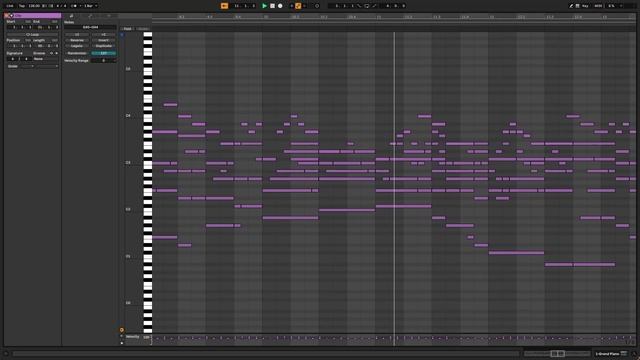Toggle the metronome button
This screenshot has width=640, height=360.
[75, 6]
